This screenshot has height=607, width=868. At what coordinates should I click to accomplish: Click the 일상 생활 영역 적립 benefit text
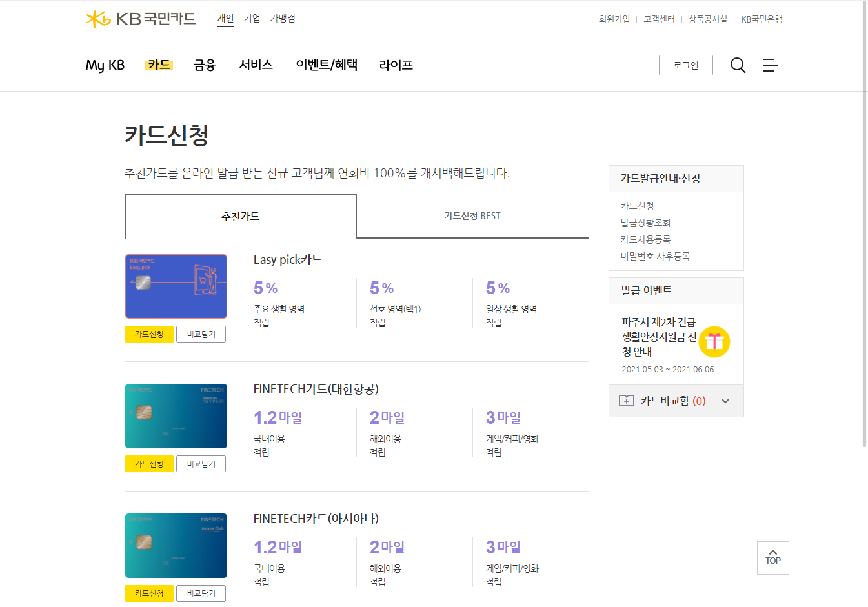[511, 315]
